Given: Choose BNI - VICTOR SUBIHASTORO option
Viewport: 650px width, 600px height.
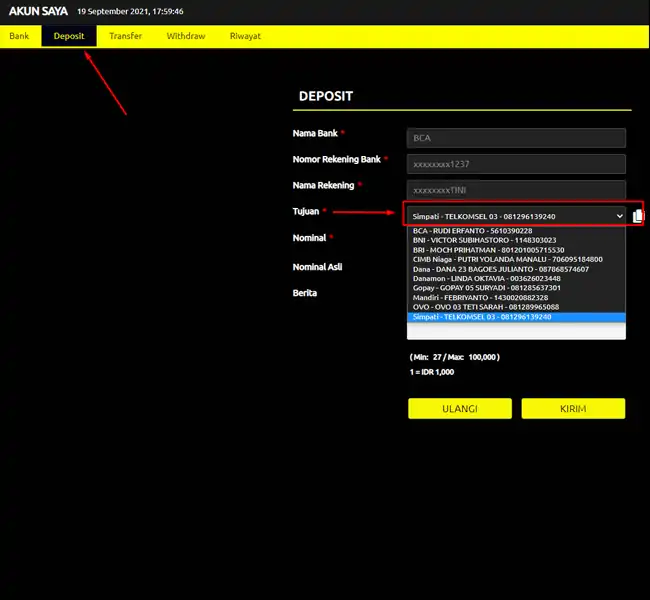Looking at the screenshot, I should click(x=516, y=240).
